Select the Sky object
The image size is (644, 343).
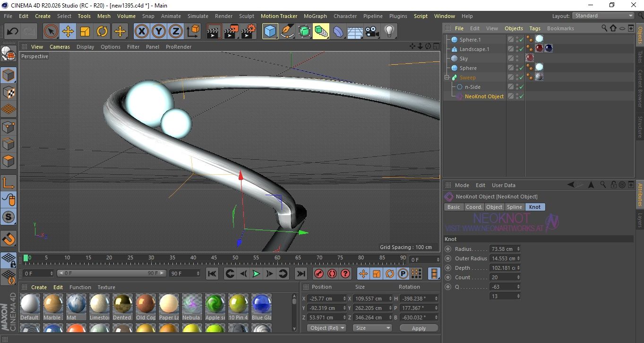(464, 59)
